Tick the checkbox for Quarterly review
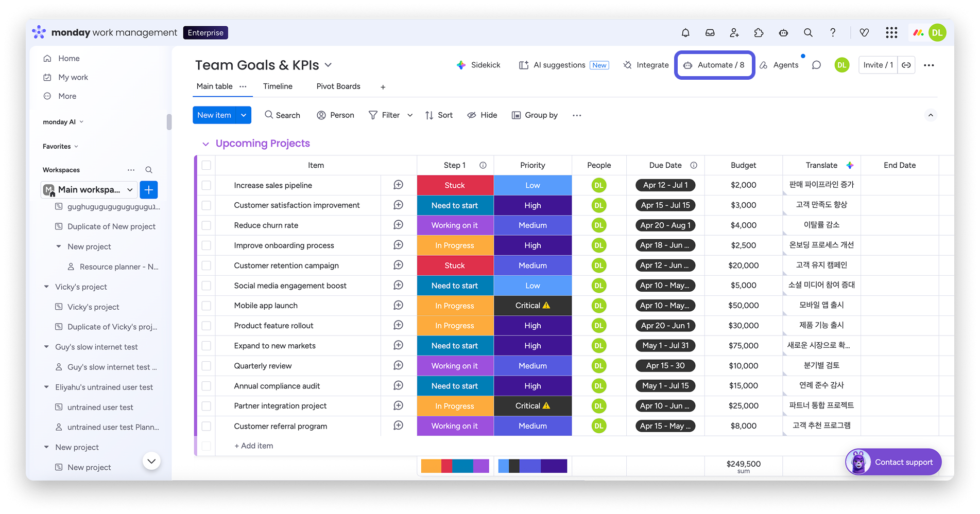980x514 pixels. click(207, 366)
